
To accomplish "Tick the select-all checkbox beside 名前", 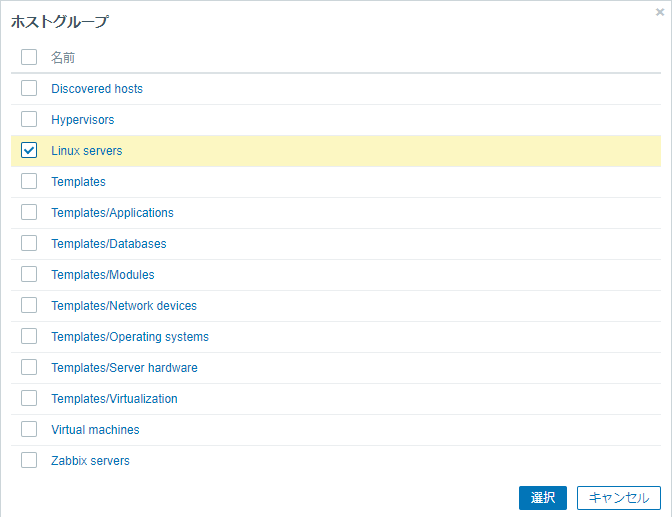I will [x=29, y=57].
